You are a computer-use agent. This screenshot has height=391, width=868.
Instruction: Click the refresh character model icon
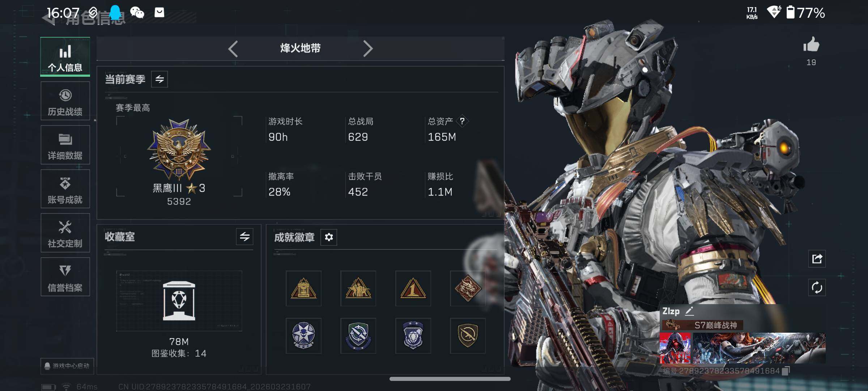point(817,288)
